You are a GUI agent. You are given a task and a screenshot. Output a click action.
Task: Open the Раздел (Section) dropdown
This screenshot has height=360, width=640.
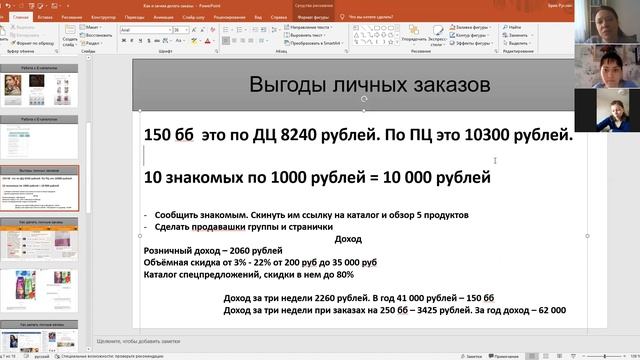(x=91, y=43)
